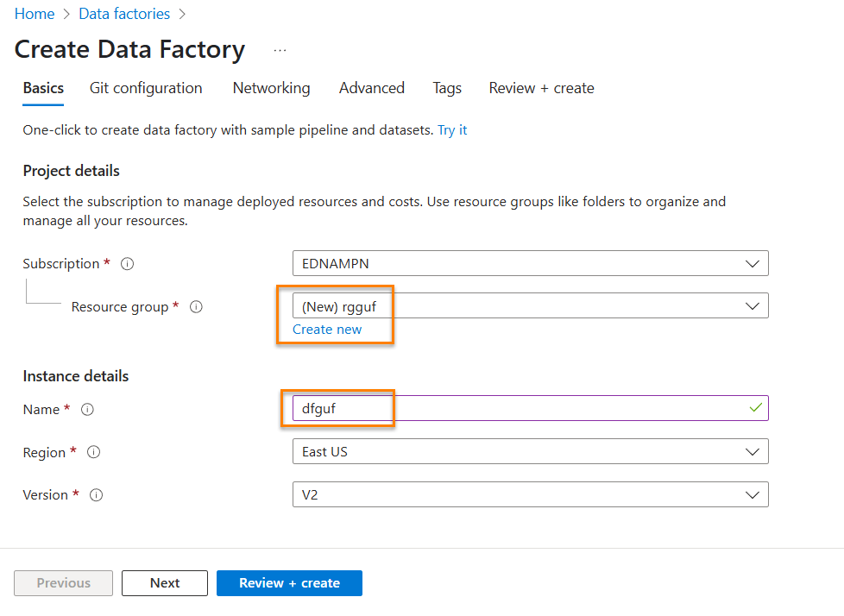Open the Version dropdown showing V2
Screen dimensions: 844x616
pos(530,494)
